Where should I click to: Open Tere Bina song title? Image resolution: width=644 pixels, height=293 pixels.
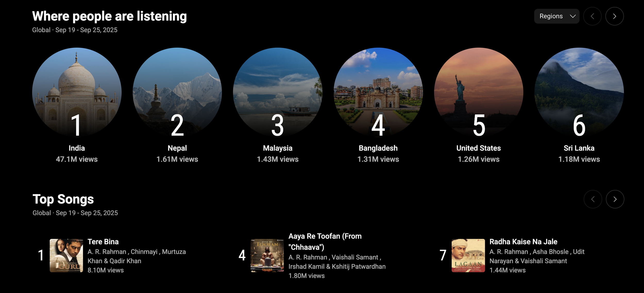(x=103, y=242)
